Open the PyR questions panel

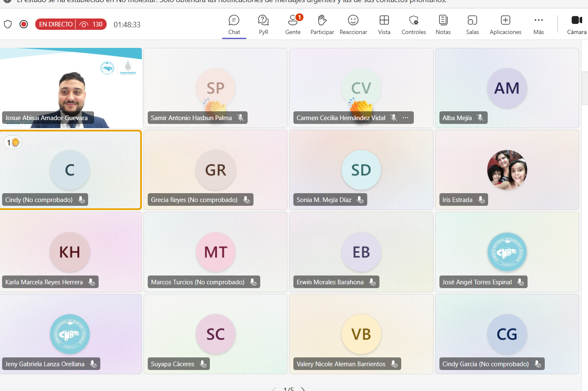pos(263,25)
